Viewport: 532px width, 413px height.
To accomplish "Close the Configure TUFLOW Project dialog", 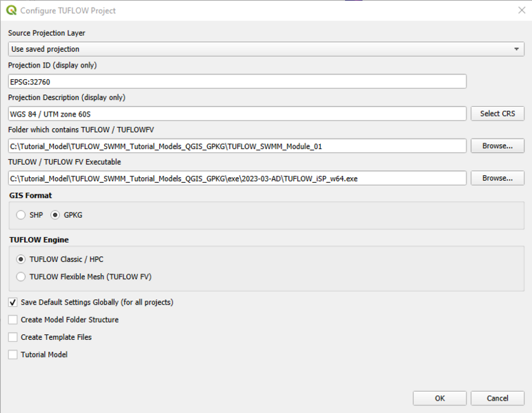I will coord(521,10).
